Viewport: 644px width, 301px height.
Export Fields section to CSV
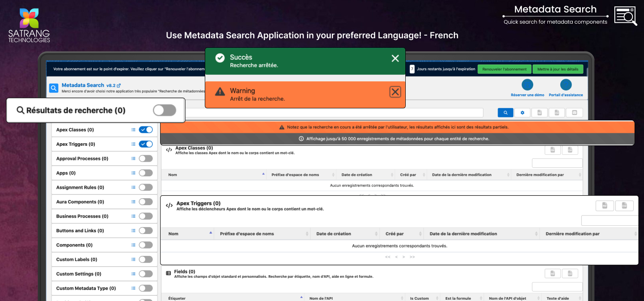[x=570, y=273]
